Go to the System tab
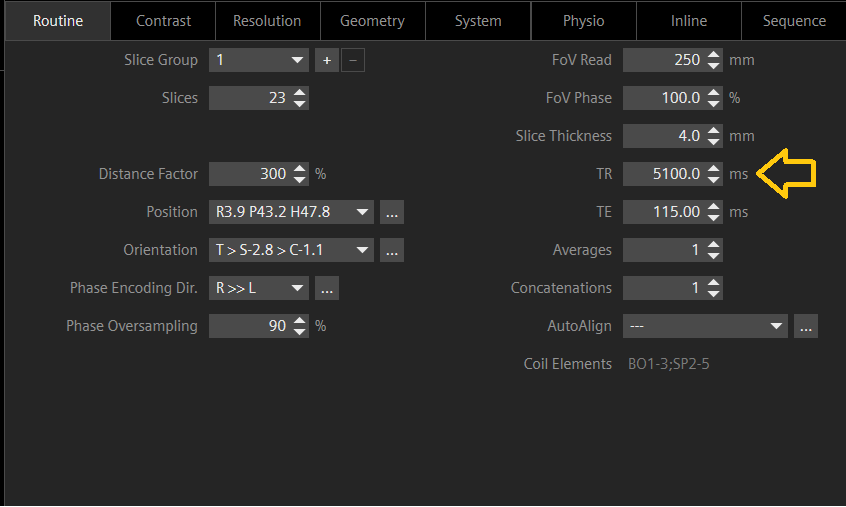Image resolution: width=846 pixels, height=507 pixels. (478, 21)
